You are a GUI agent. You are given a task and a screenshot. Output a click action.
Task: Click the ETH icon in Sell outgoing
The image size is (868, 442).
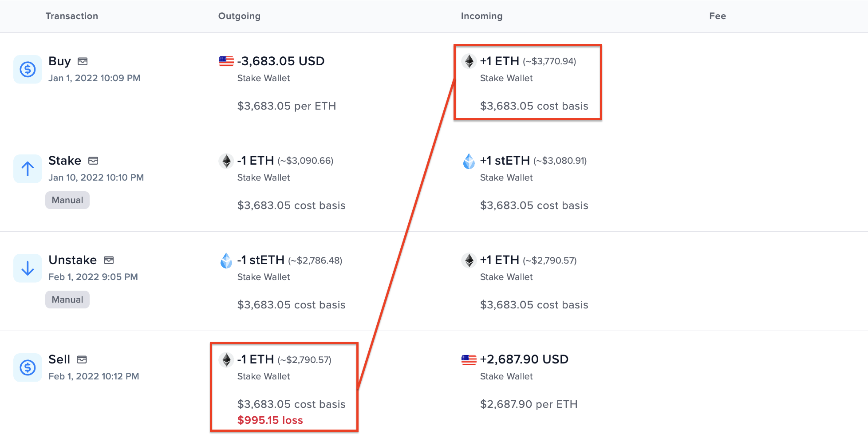226,359
